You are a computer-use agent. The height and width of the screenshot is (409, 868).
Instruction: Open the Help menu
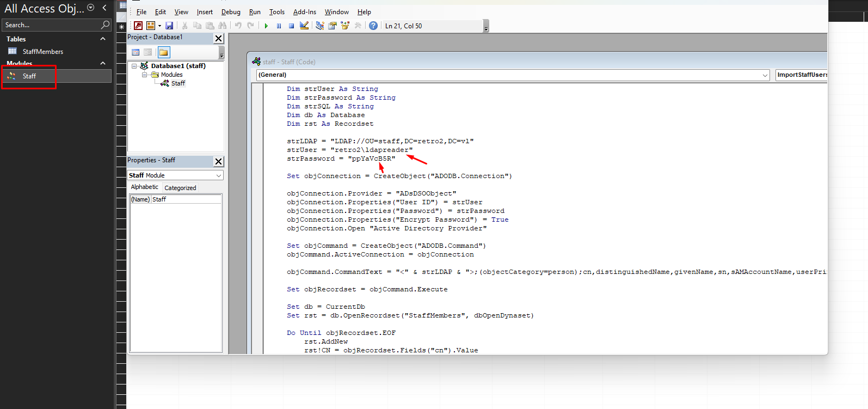tap(364, 12)
